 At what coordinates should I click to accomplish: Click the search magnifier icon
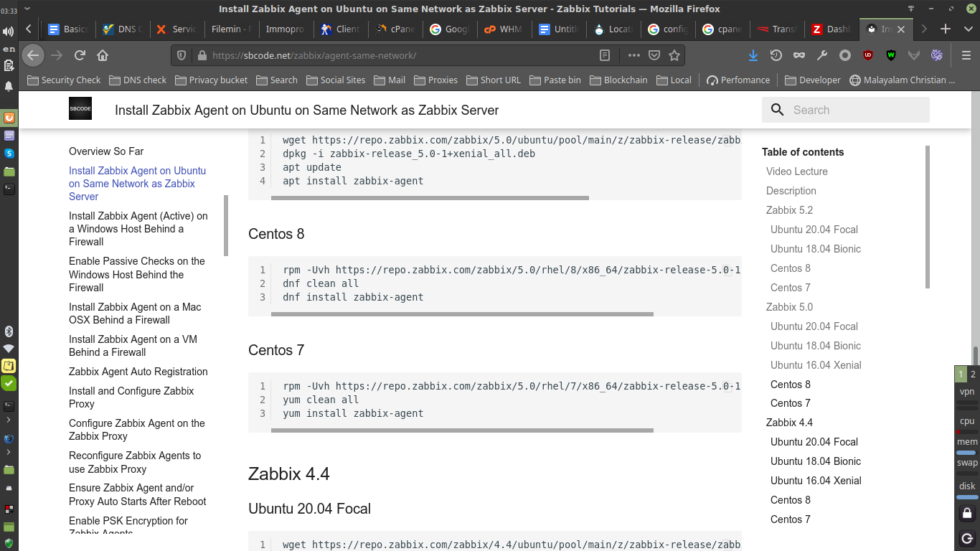pos(777,110)
